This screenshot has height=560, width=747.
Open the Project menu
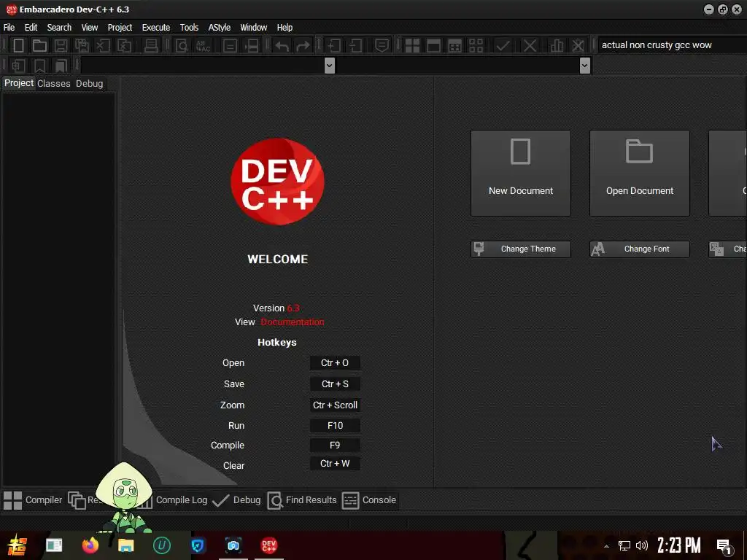(x=120, y=28)
